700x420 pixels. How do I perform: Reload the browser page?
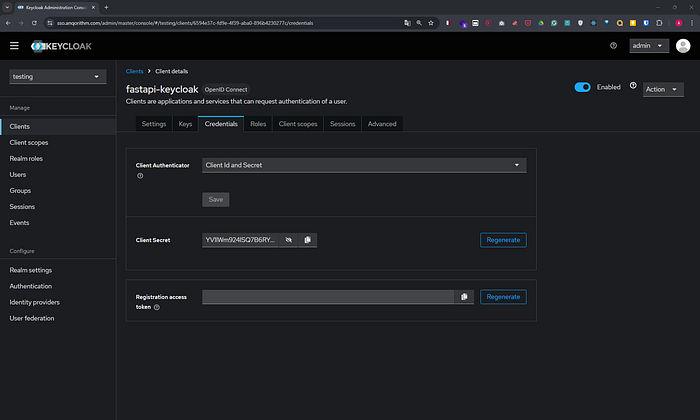click(34, 23)
